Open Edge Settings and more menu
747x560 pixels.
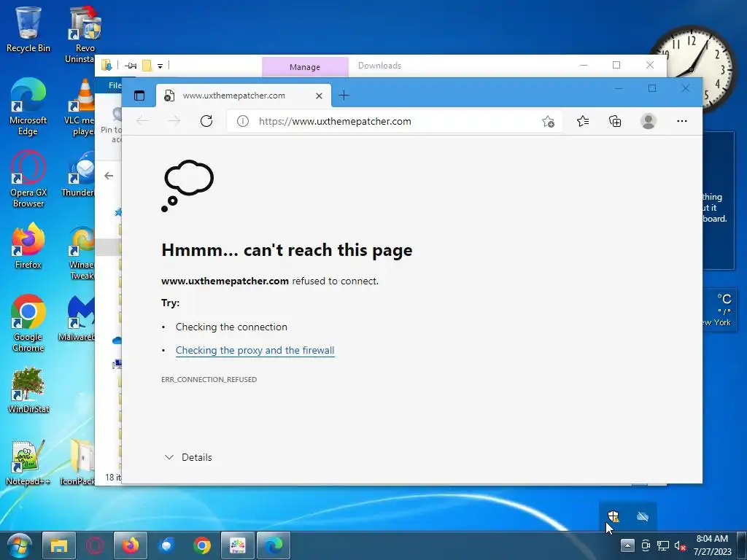682,121
